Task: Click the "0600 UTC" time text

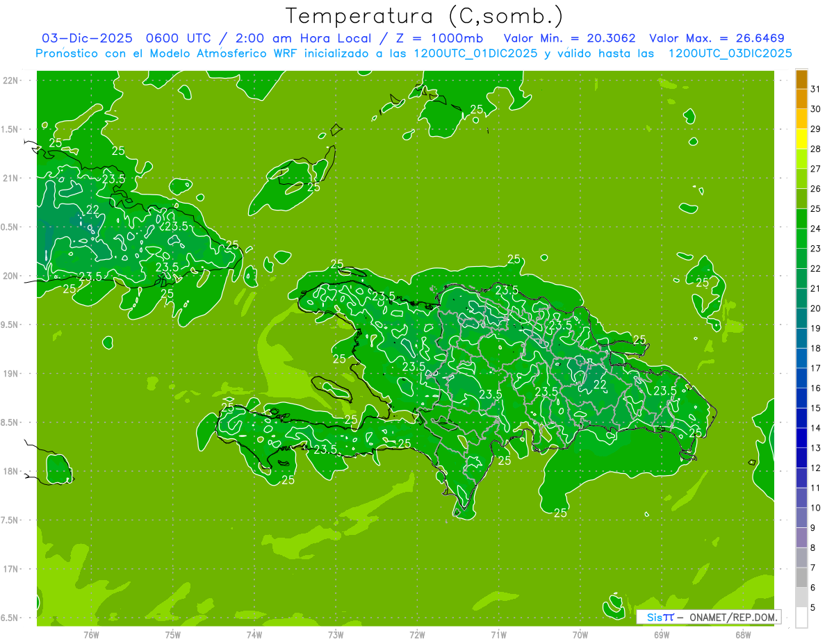Action: click(179, 38)
